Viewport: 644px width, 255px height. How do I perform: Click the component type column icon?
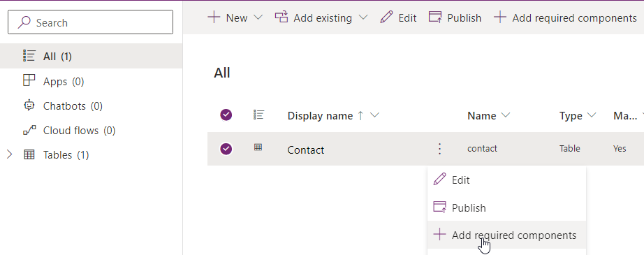[x=258, y=115]
